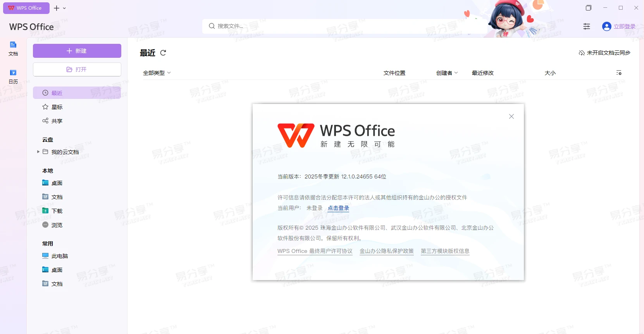Click the 文件位置 column header
The height and width of the screenshot is (334, 644).
tap(394, 73)
